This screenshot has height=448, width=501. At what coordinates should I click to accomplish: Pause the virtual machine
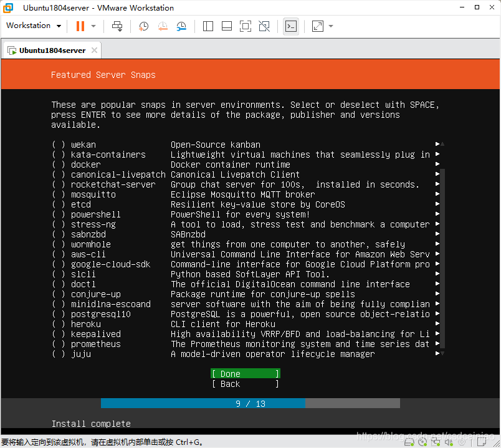[80, 26]
